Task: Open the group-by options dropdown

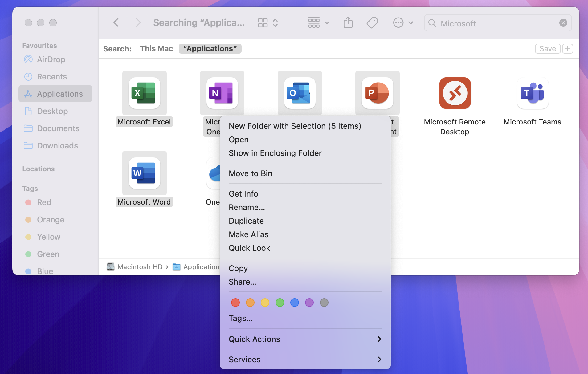Action: 319,23
